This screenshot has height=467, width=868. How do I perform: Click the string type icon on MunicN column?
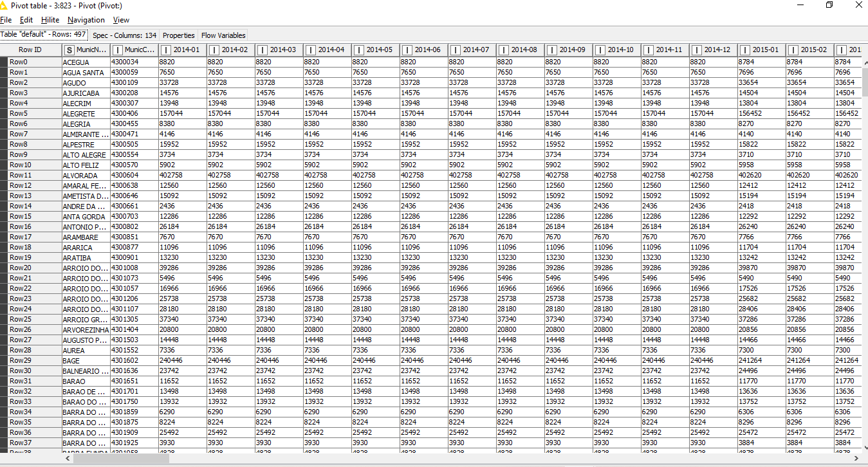pyautogui.click(x=69, y=50)
